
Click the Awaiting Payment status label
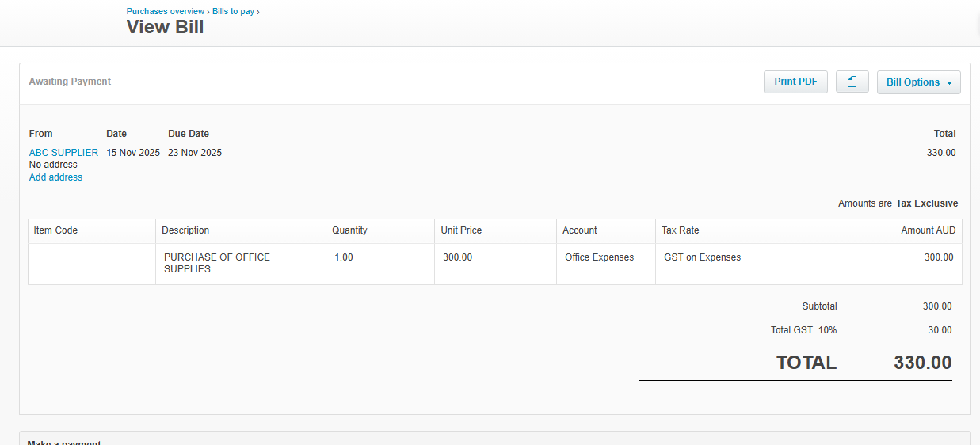(x=70, y=82)
